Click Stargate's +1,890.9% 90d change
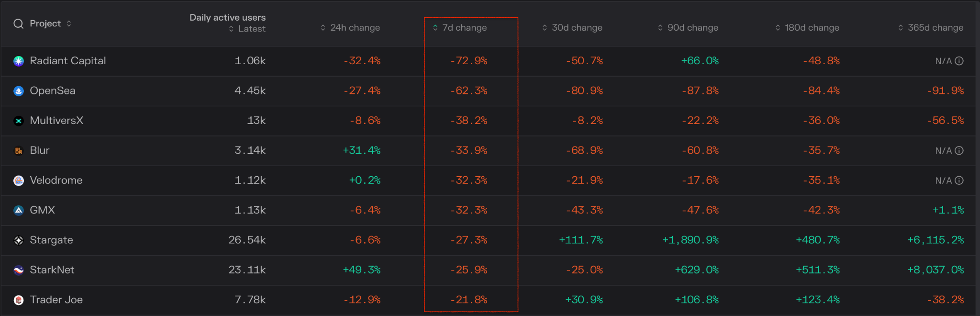Viewport: 980px width, 316px height. click(690, 240)
